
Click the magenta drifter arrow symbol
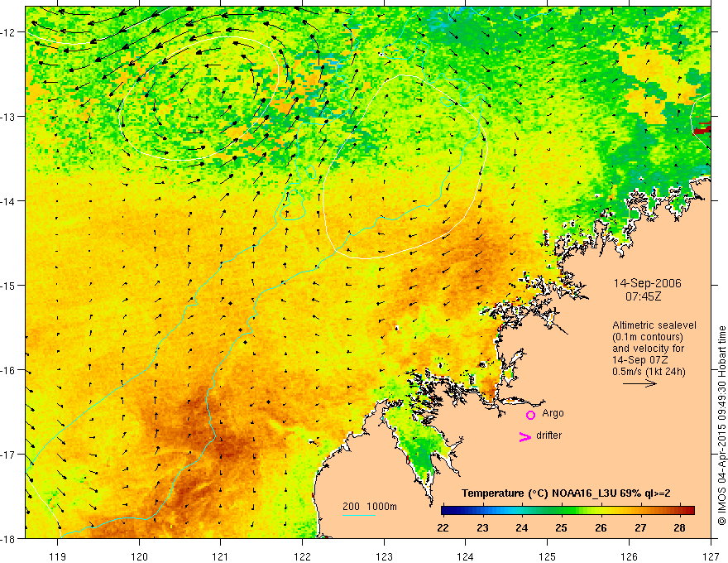pyautogui.click(x=524, y=436)
